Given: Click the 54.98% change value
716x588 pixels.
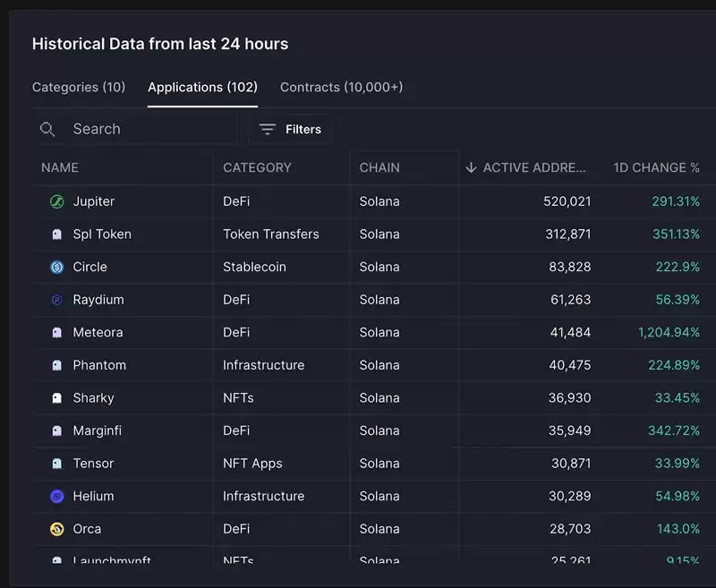Looking at the screenshot, I should (678, 496).
